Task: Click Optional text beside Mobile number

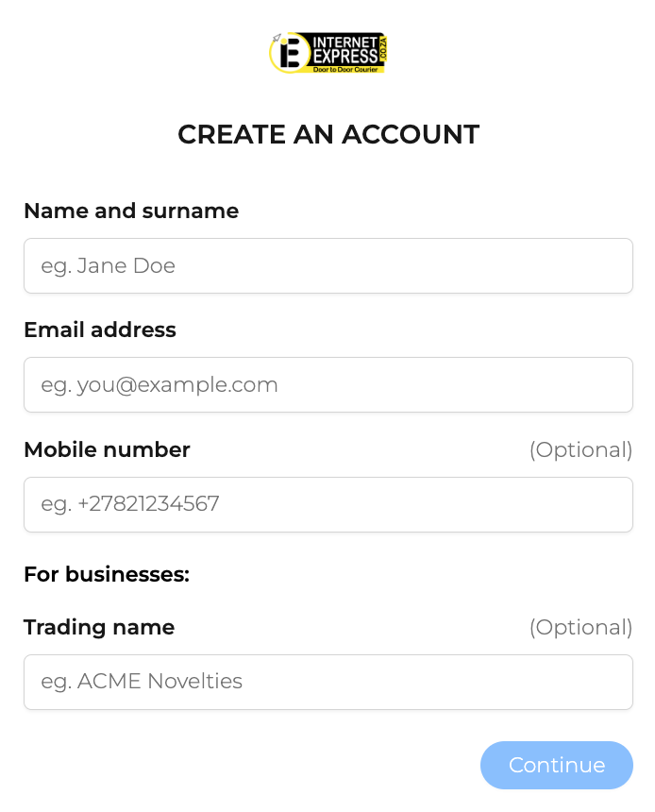Action: pos(580,450)
